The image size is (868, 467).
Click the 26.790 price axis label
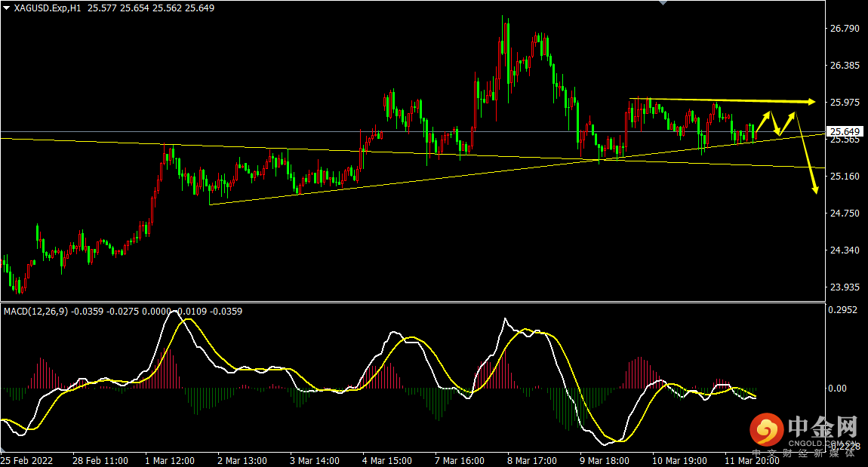click(x=845, y=28)
